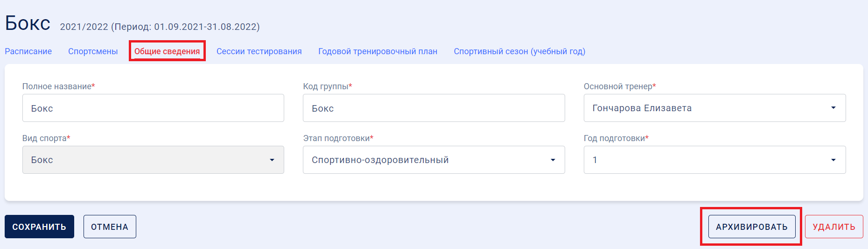The height and width of the screenshot is (249, 868).
Task: Open Спортивный сезон (учебный год) tab
Action: pos(519,51)
